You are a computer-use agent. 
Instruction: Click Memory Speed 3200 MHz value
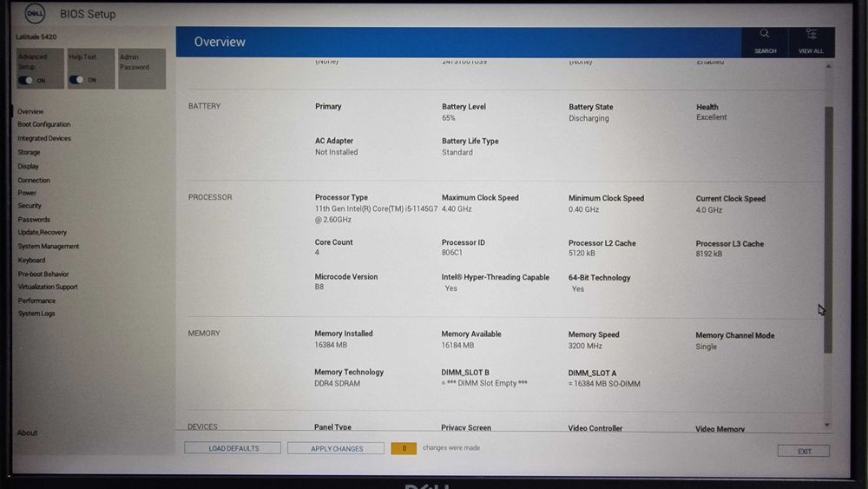click(585, 346)
